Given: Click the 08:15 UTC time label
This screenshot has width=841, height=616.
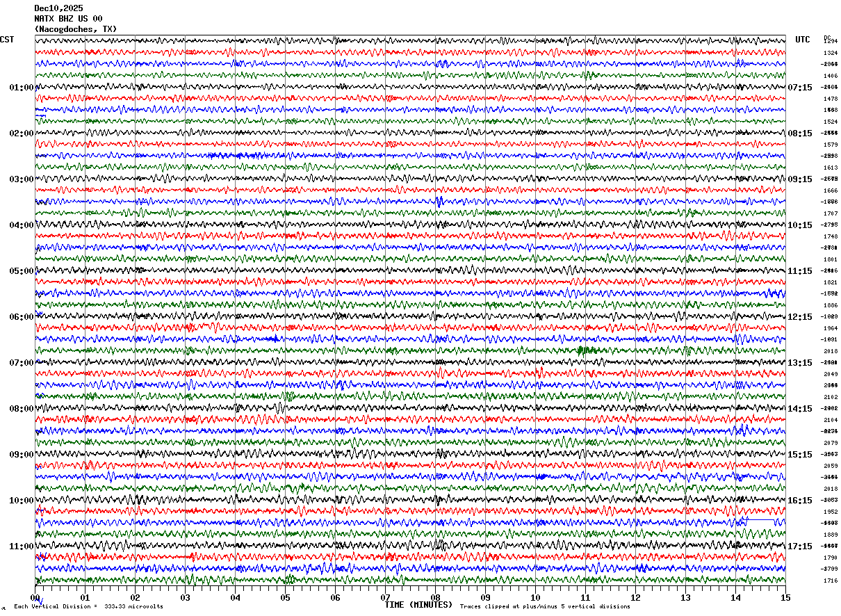Looking at the screenshot, I should point(800,133).
